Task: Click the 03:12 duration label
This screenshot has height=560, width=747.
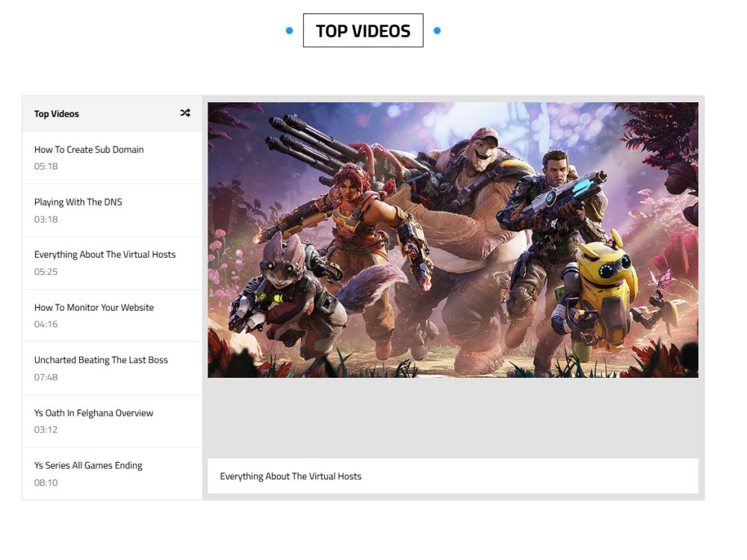Action: (46, 429)
